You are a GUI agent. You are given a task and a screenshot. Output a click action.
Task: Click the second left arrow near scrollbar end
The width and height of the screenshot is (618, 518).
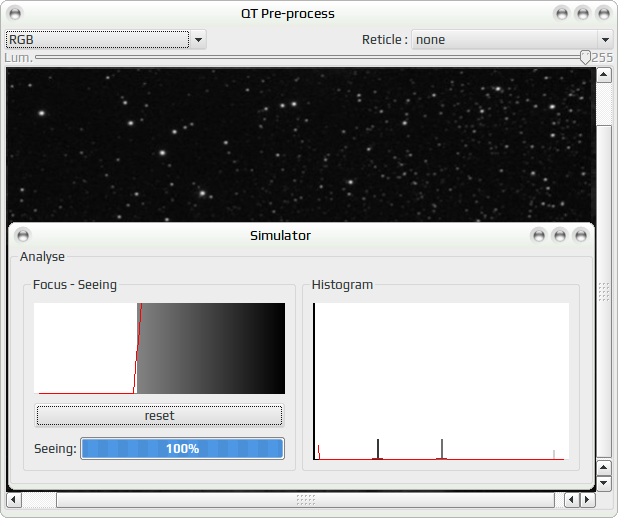pos(571,500)
